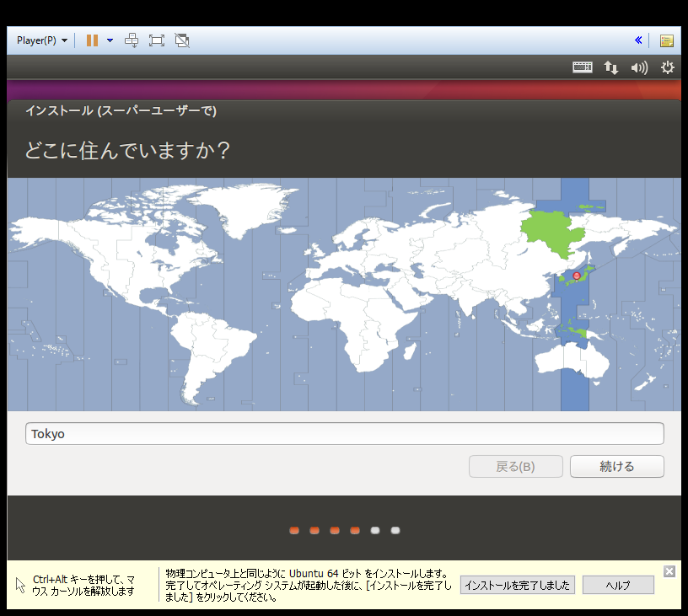
Task: Click the ヘルプ help button
Action: coord(618,585)
